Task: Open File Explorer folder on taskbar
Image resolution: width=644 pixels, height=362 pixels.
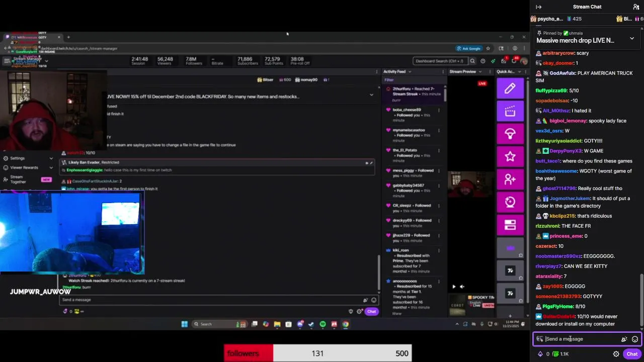Action: tap(277, 324)
